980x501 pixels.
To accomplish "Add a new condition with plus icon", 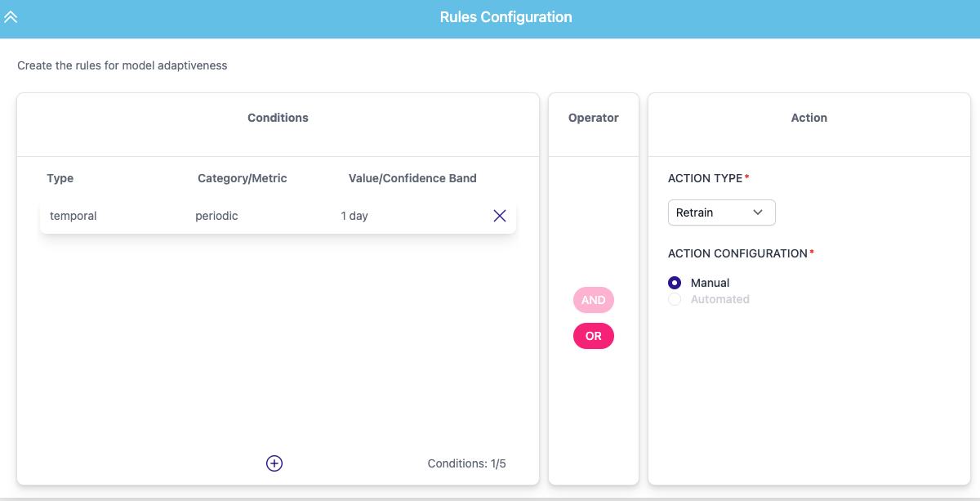I will tap(274, 463).
